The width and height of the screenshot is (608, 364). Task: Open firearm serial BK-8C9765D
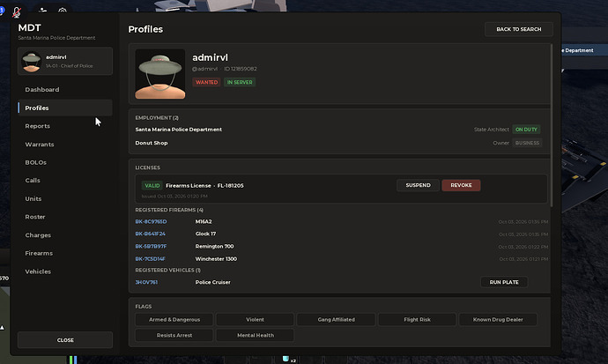tap(151, 222)
